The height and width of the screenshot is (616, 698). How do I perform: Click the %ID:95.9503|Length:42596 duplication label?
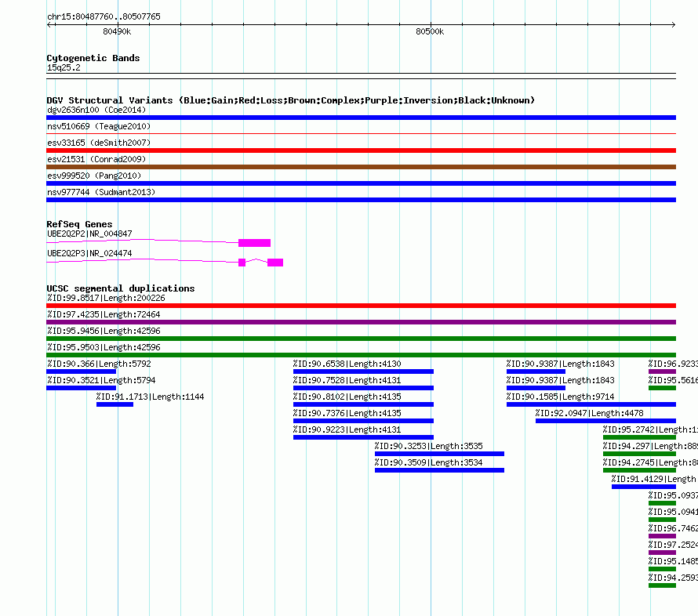104,347
